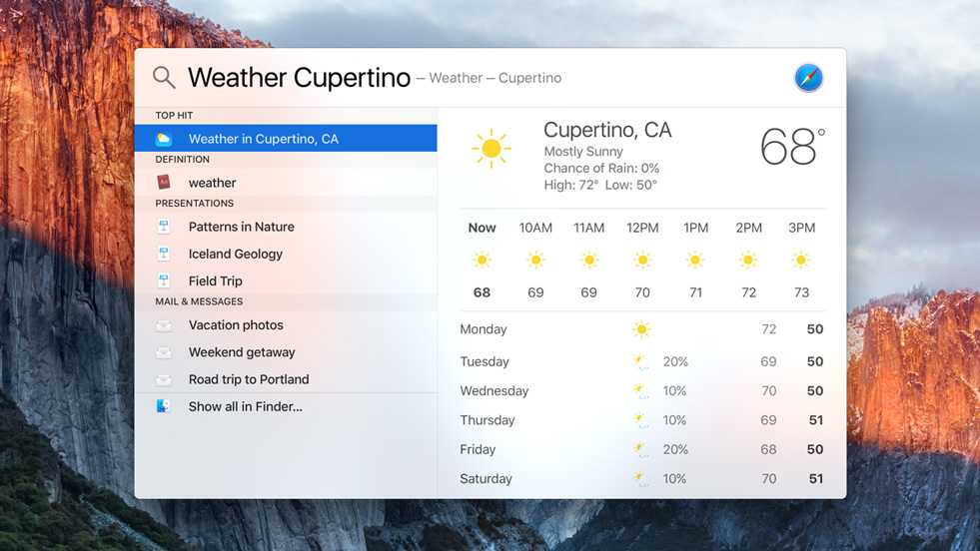Click the Tuesday forecast row
This screenshot has width=980, height=551.
pos(641,361)
